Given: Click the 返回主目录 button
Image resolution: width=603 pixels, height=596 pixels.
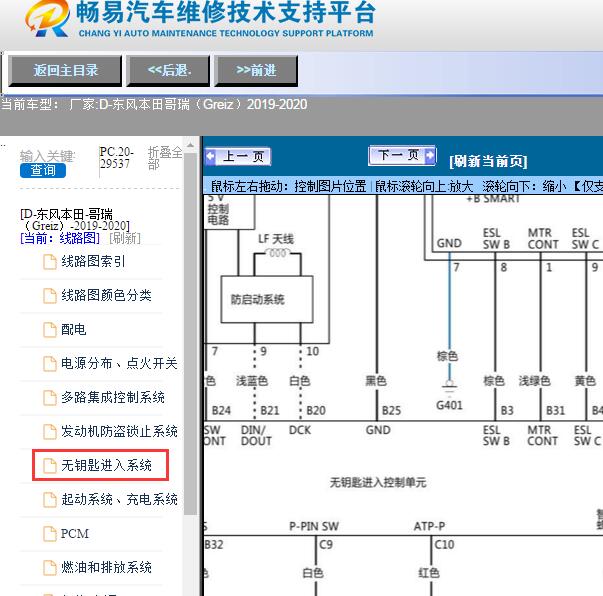Looking at the screenshot, I should (x=65, y=70).
